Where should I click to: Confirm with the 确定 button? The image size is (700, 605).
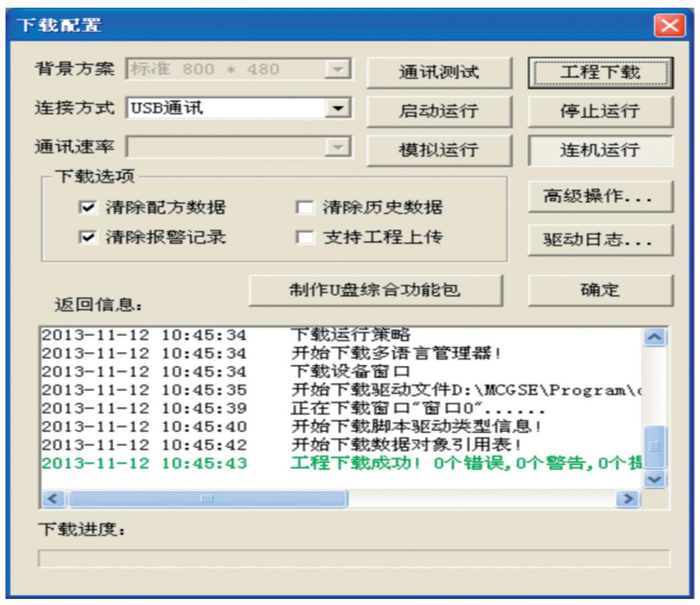[600, 290]
